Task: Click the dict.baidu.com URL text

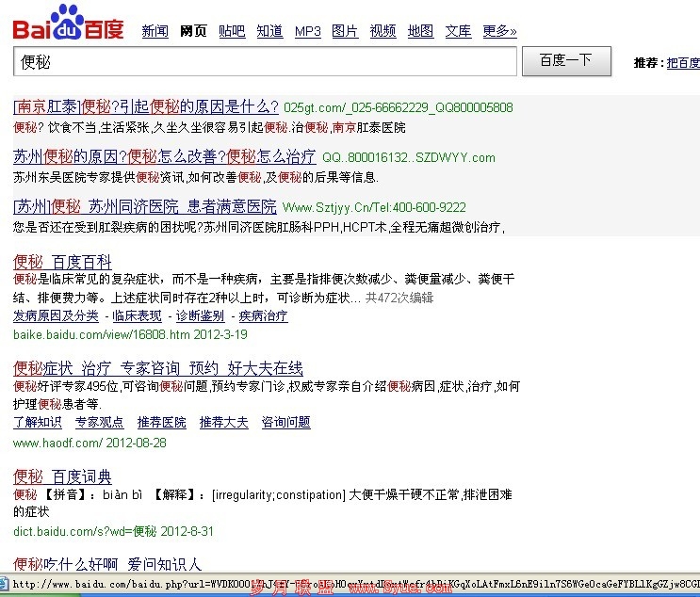Action: click(x=85, y=531)
